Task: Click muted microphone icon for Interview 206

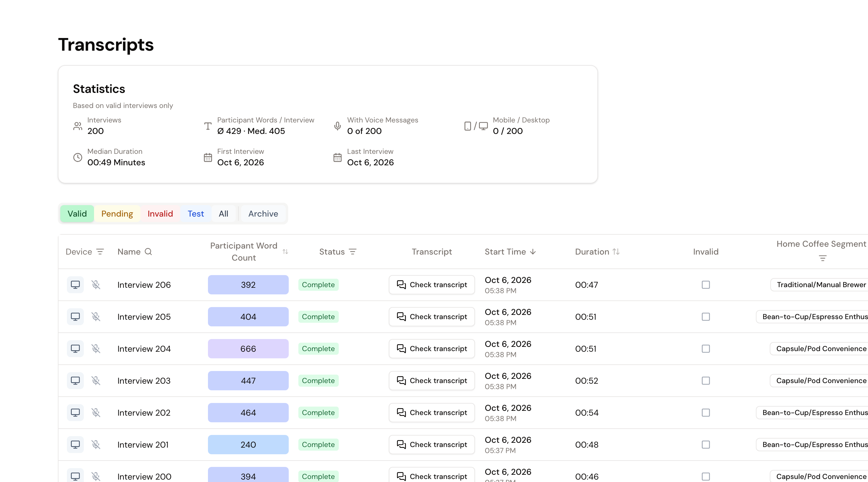Action: 96,285
